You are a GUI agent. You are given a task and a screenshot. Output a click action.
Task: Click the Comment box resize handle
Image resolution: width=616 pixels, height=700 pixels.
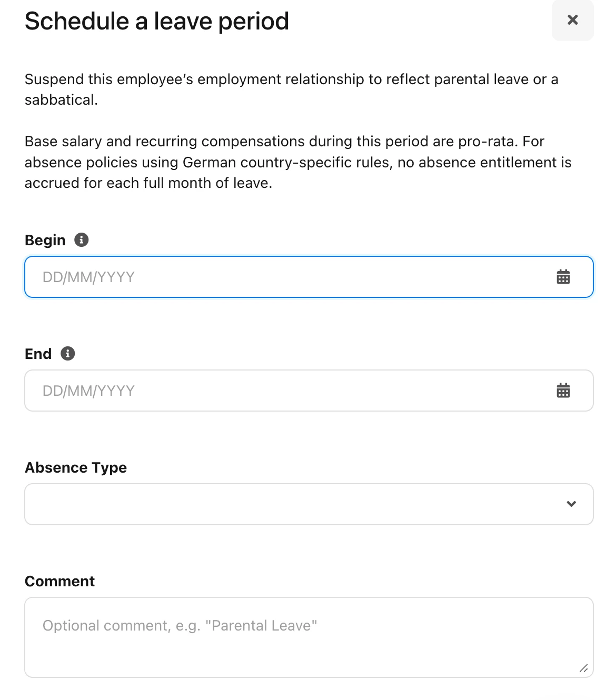[x=583, y=668]
